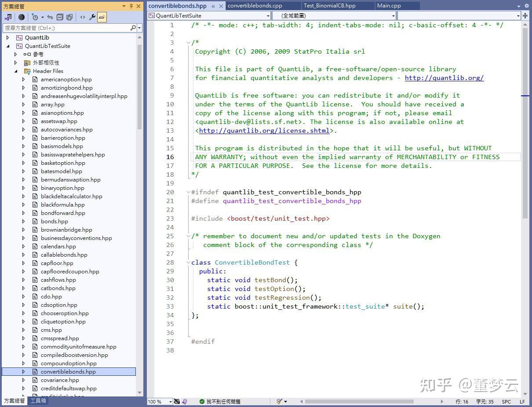This screenshot has height=407, width=532.
Task: Select bonds.hpp in the file tree
Action: coord(55,222)
